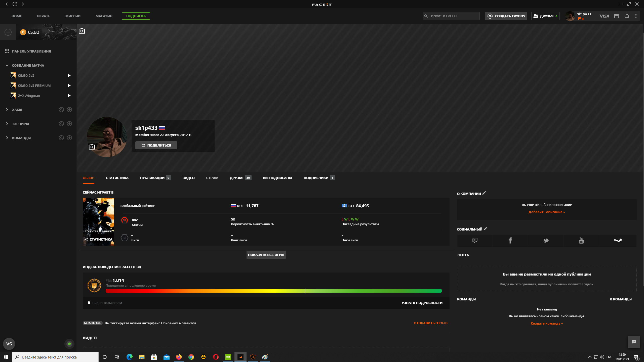This screenshot has height=362, width=644.
Task: Click the УЗНАТЬ ПОДРОБНОСТИ link
Action: tap(422, 303)
